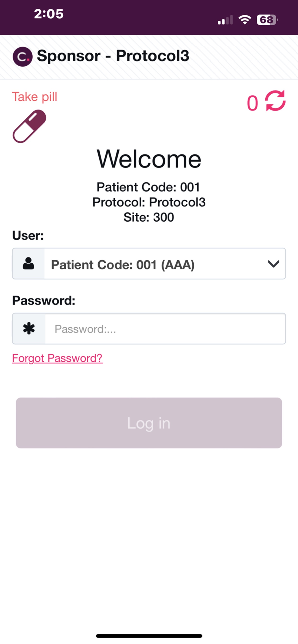Tap the Wi-Fi status icon

click(245, 19)
